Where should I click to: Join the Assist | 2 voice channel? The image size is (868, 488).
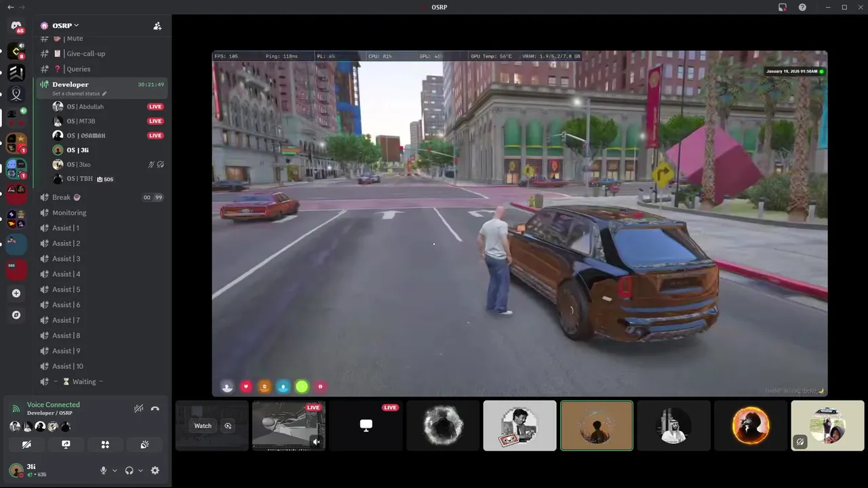click(102, 243)
